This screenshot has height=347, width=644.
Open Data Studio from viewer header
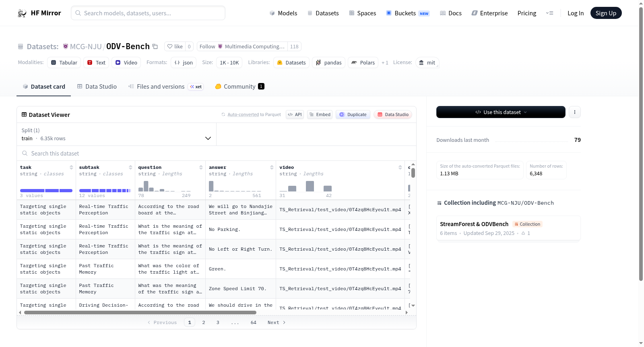[x=392, y=114]
